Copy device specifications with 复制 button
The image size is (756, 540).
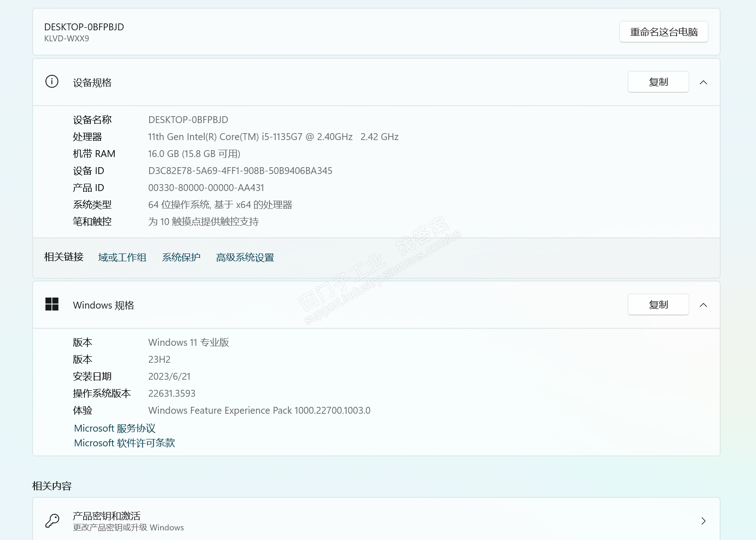pos(658,82)
